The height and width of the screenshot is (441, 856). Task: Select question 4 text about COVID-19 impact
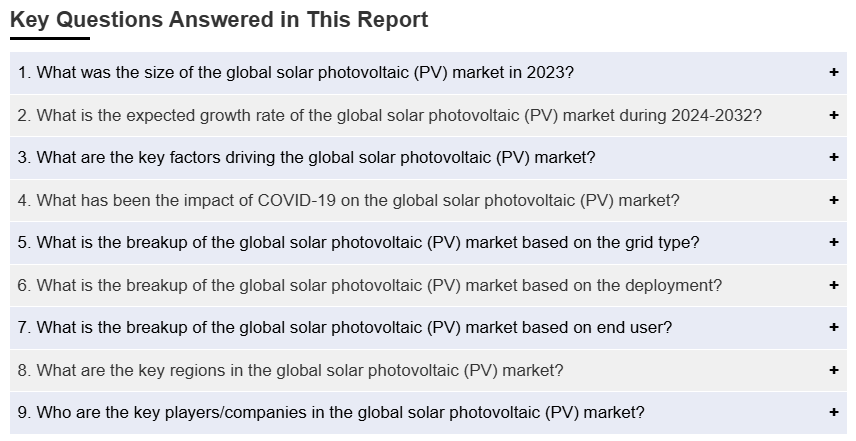pos(348,201)
